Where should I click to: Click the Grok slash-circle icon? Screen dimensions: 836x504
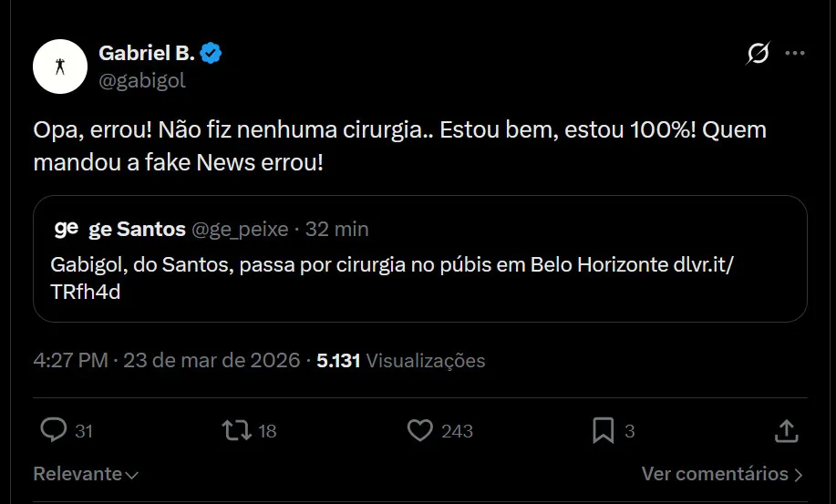(x=757, y=55)
